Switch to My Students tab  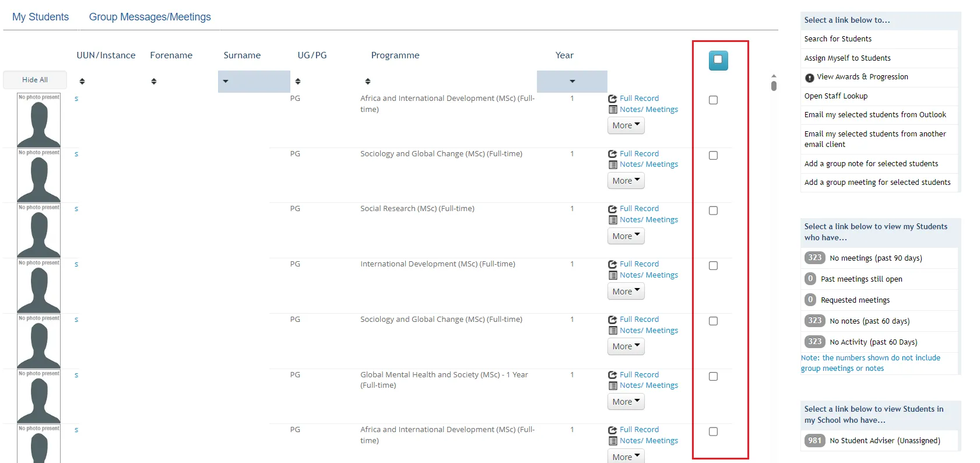pos(40,17)
